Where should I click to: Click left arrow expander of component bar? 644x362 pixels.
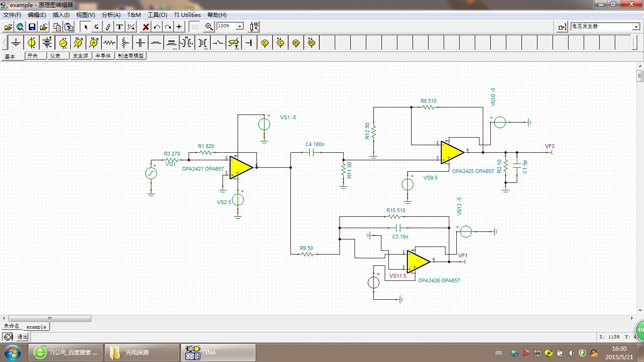point(5,43)
